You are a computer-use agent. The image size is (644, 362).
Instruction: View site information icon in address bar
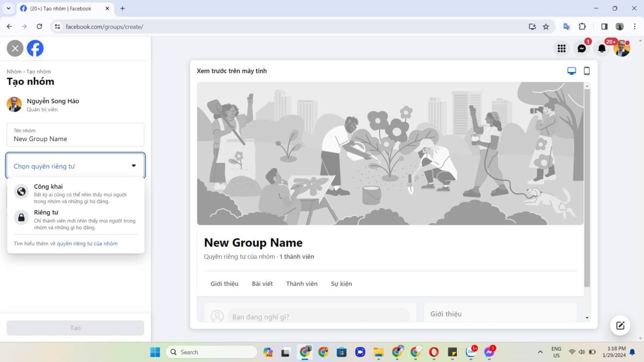pyautogui.click(x=57, y=27)
